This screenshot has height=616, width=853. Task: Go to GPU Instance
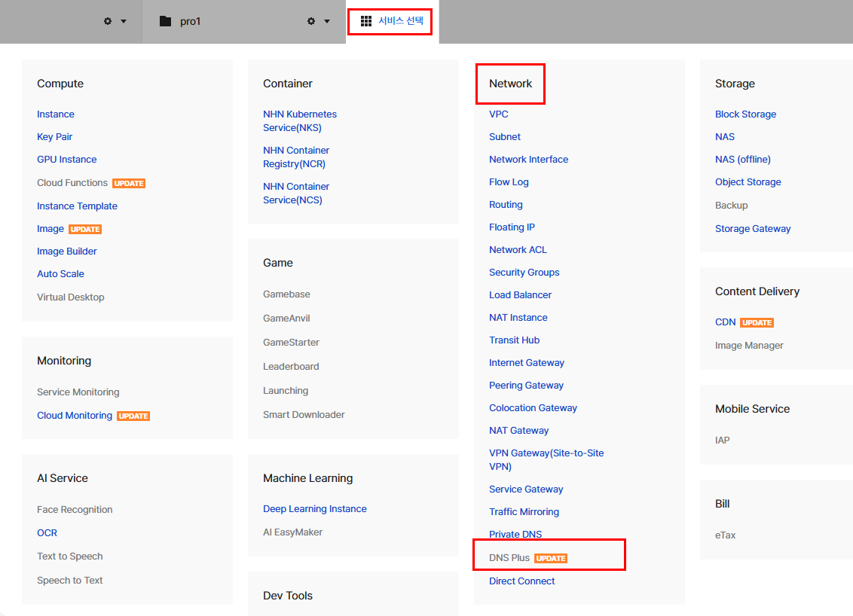click(67, 160)
